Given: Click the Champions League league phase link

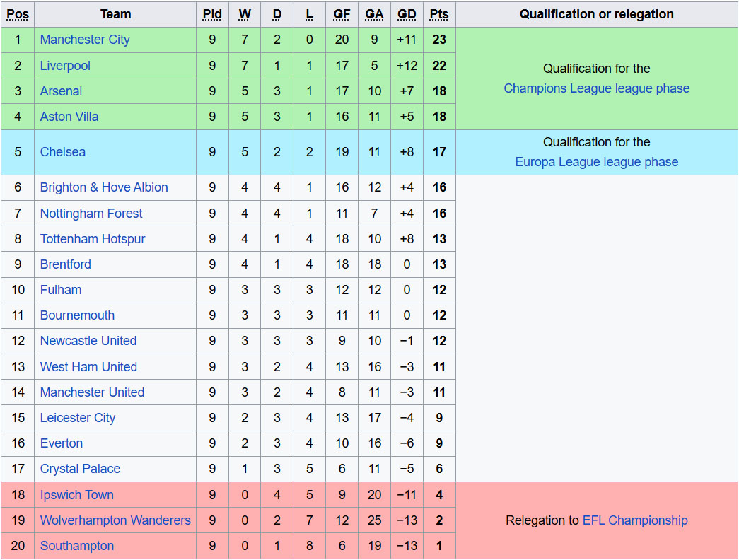Looking at the screenshot, I should point(596,88).
